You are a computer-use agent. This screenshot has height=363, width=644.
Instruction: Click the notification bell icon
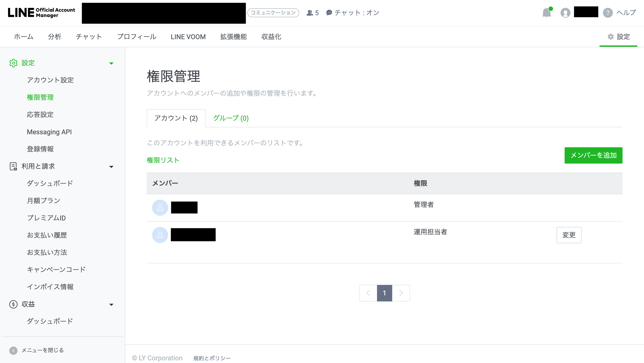(x=547, y=13)
